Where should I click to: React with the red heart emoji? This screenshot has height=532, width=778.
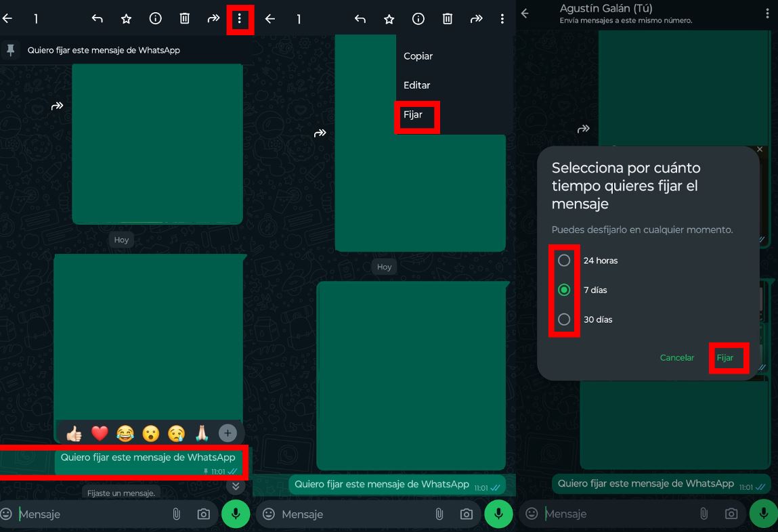tap(100, 433)
